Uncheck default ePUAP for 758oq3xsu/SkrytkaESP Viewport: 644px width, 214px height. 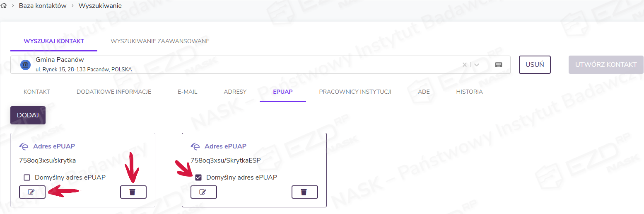coord(198,178)
